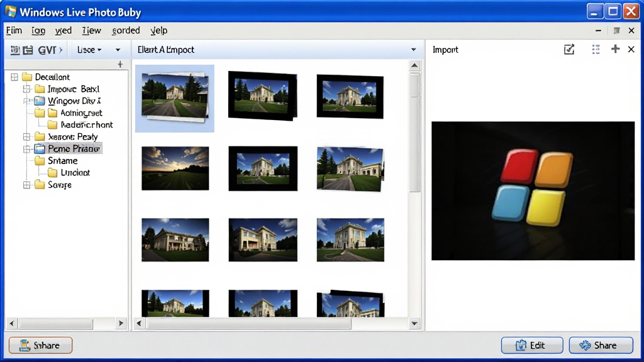Select the Wingows Diy item

[68, 101]
